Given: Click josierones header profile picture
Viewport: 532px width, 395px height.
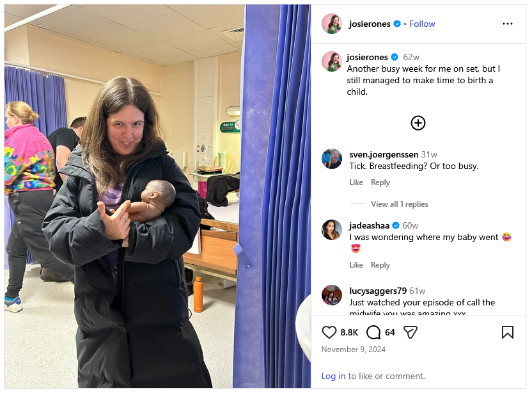Looking at the screenshot, I should click(x=332, y=24).
